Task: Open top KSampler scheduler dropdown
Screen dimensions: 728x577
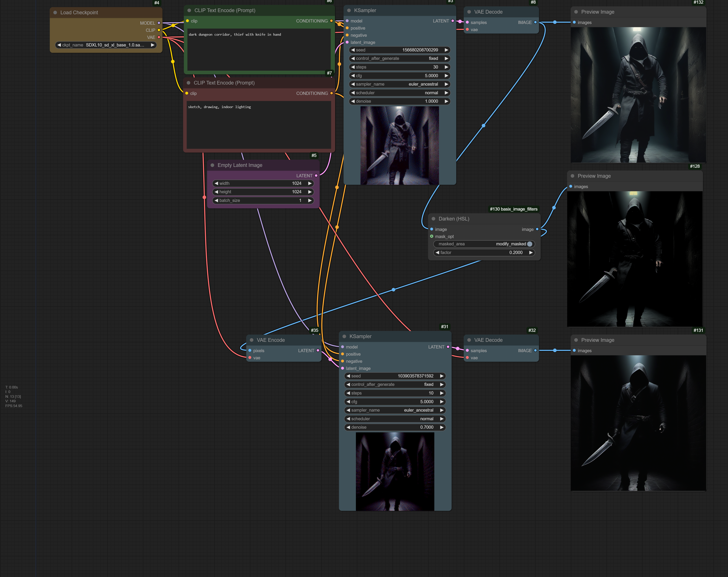Action: tap(400, 93)
